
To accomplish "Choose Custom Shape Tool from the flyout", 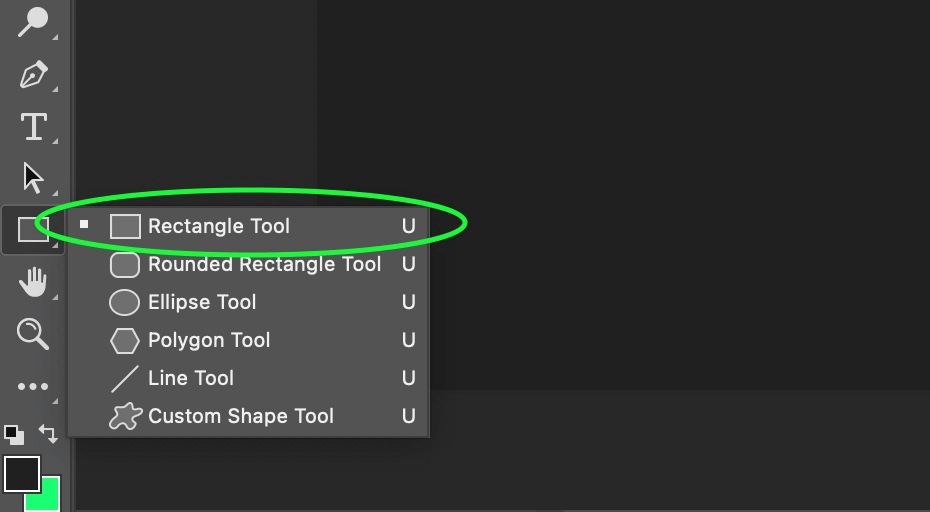I will (248, 416).
